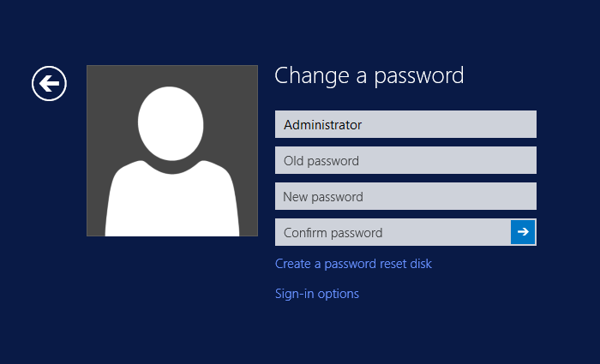The height and width of the screenshot is (364, 600).
Task: Select the Confirm password entry field
Action: pos(393,232)
